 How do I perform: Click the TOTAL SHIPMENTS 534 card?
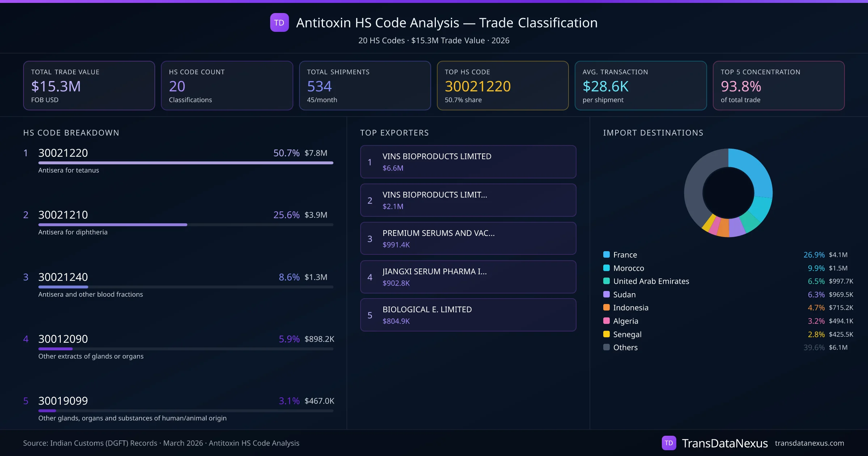[365, 85]
